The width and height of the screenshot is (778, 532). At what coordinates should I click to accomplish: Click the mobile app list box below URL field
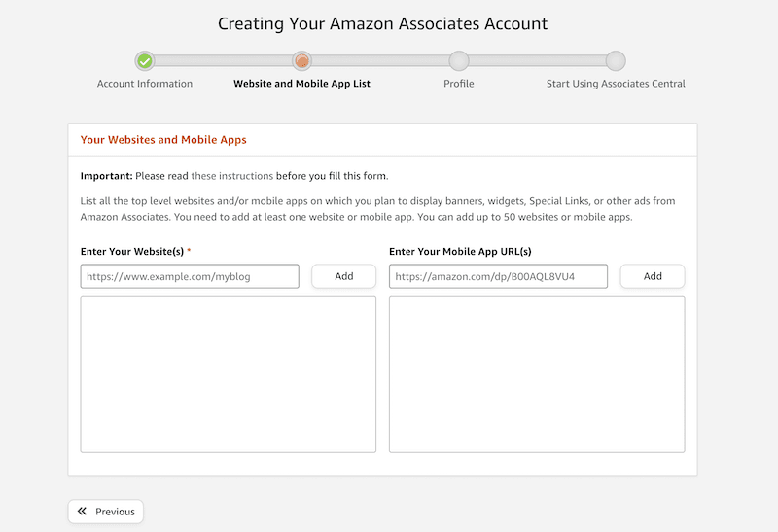click(537, 374)
